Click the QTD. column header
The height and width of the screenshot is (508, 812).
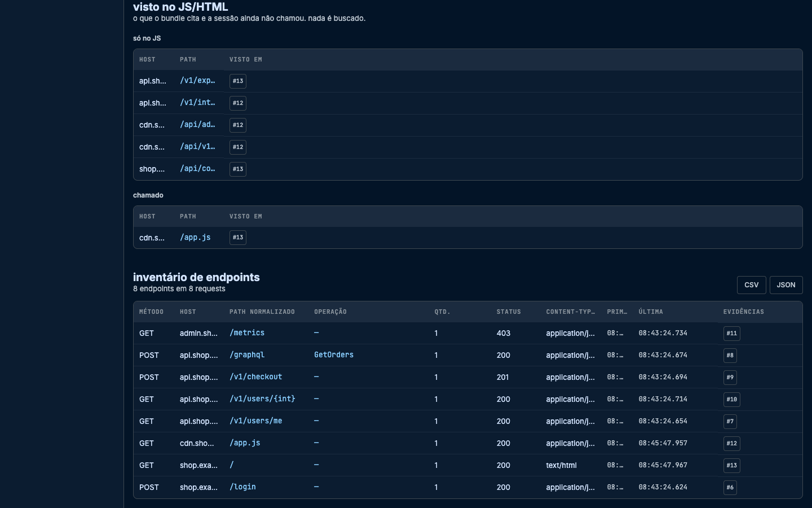[x=443, y=312]
